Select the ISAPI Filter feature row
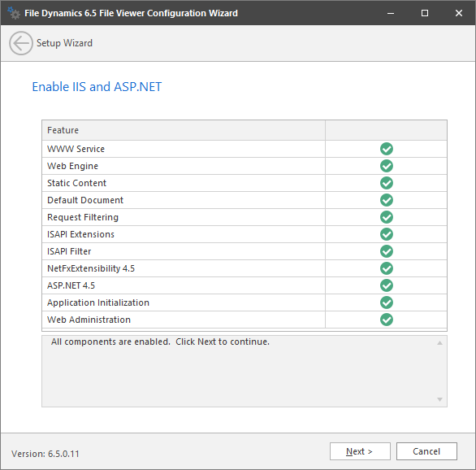Image resolution: width=476 pixels, height=470 pixels. tap(244, 251)
